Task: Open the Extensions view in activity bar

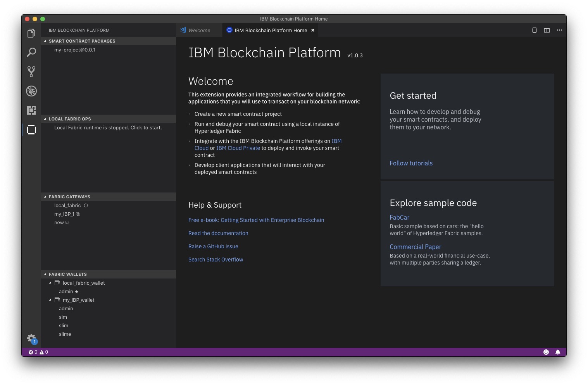Action: coord(31,110)
